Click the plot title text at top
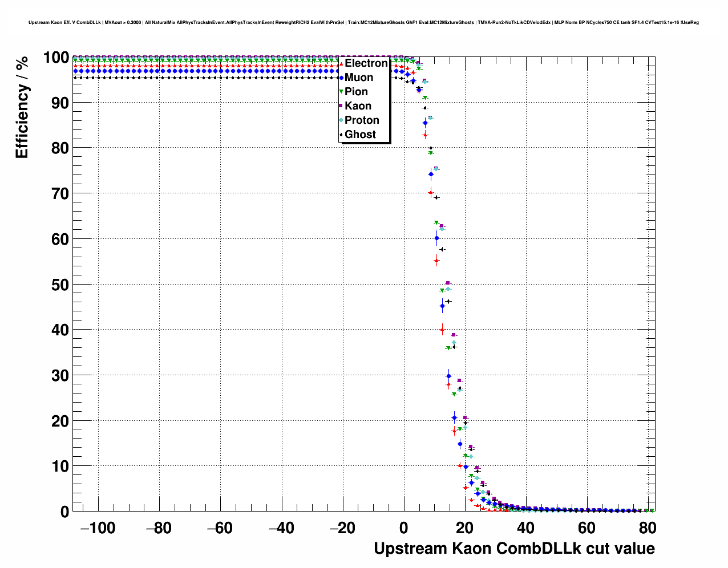This screenshot has width=728, height=568. click(x=363, y=23)
